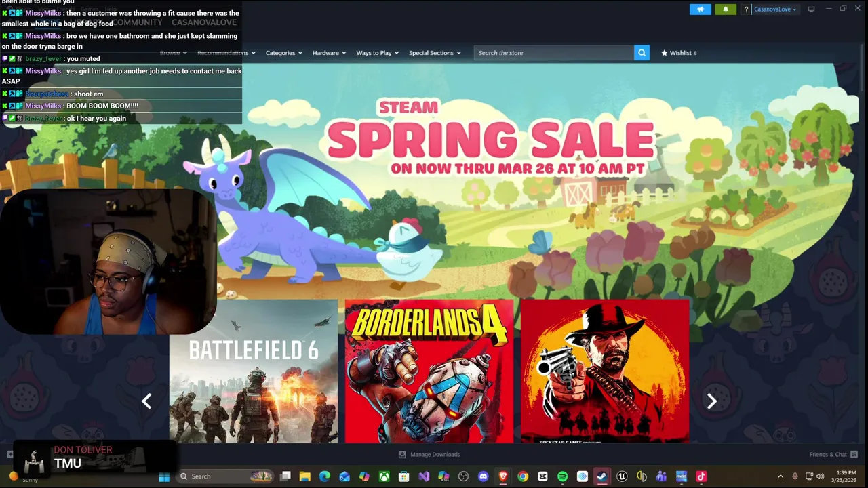Open the CasanovaLove account dropdown
The width and height of the screenshot is (868, 488).
pyautogui.click(x=775, y=9)
